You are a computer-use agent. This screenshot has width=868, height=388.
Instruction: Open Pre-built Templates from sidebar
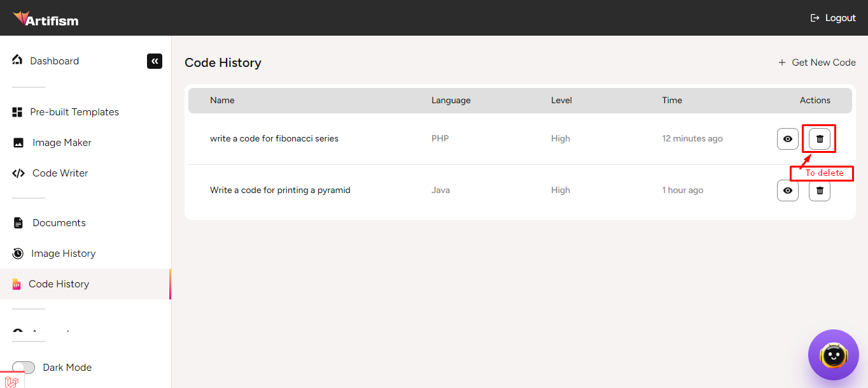click(x=74, y=112)
